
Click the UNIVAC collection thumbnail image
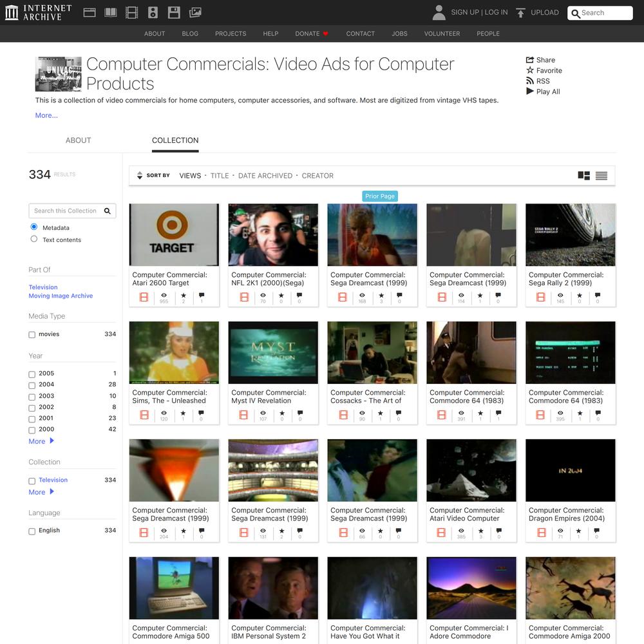58,74
